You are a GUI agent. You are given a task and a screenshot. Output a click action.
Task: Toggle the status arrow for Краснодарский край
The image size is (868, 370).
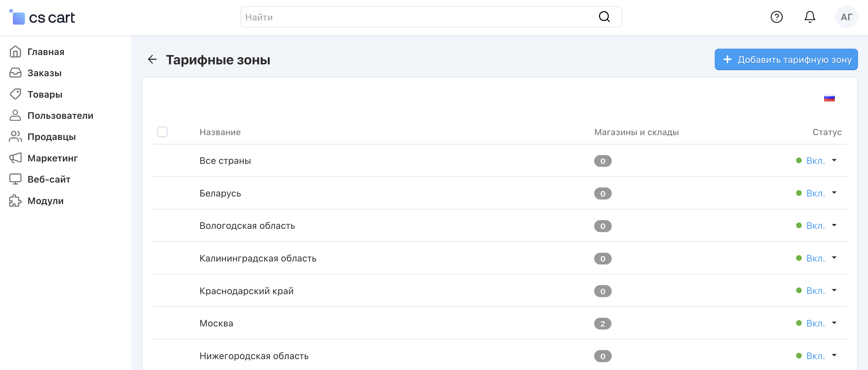834,290
